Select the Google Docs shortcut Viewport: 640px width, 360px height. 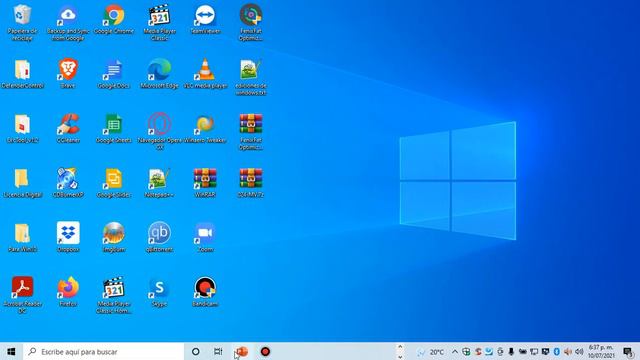(114, 74)
